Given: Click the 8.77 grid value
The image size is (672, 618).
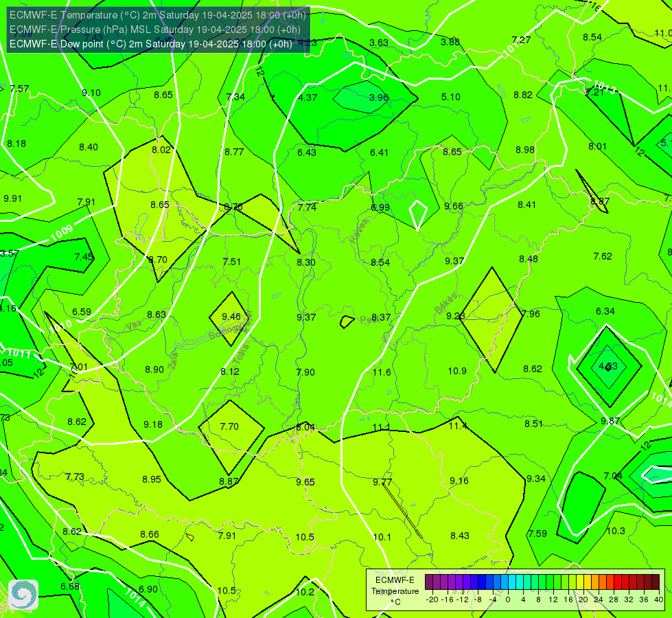Looking at the screenshot, I should click(234, 152).
